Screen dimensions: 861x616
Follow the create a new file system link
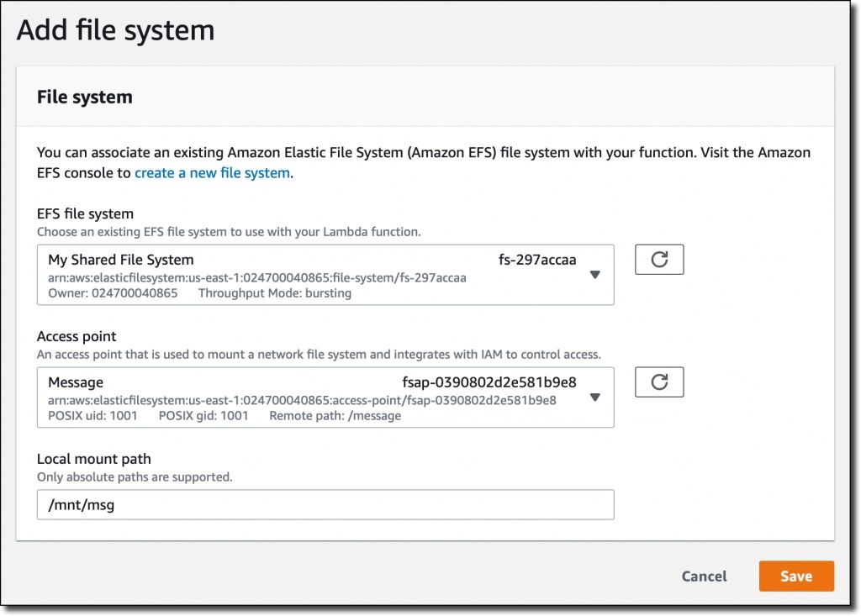[x=211, y=172]
